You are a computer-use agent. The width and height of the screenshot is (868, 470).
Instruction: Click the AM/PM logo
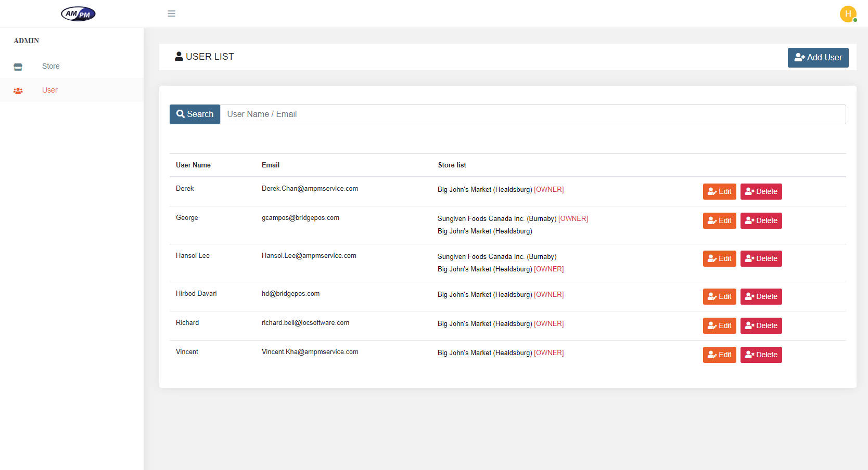[x=78, y=14]
